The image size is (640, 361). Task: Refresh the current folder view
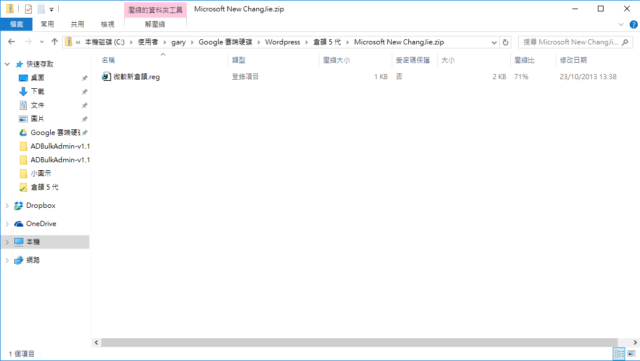[505, 42]
